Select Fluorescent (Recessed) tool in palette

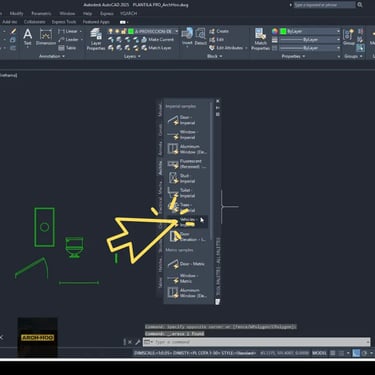point(187,164)
